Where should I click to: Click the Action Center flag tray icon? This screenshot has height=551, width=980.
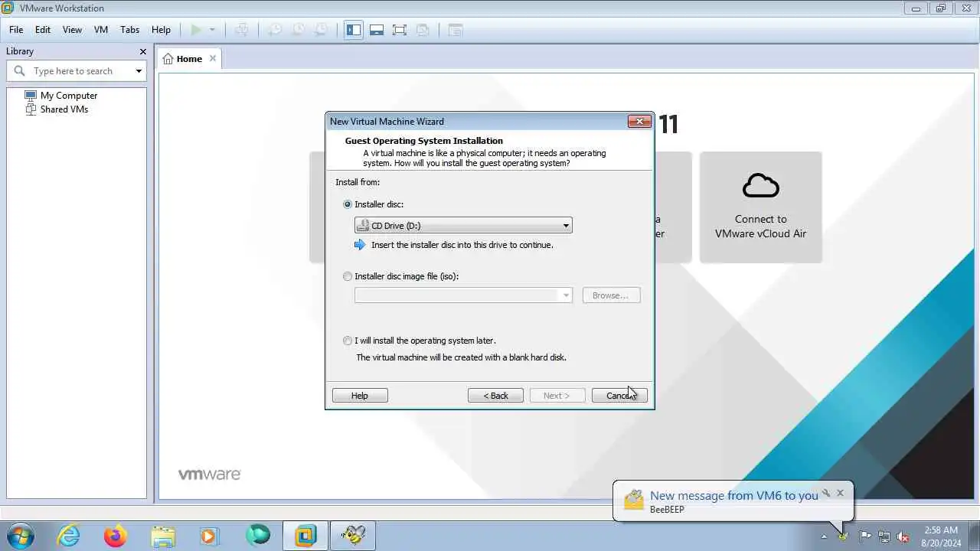tap(865, 536)
